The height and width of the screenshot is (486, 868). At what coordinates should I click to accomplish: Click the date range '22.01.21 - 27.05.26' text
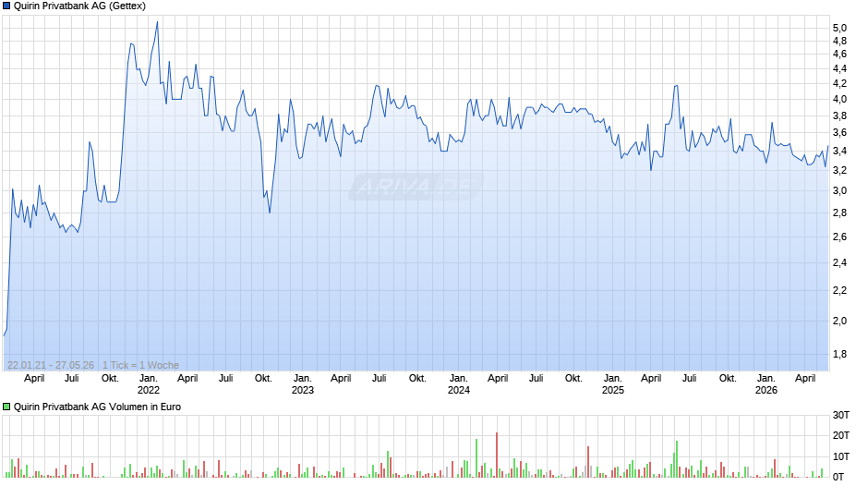pos(51,365)
